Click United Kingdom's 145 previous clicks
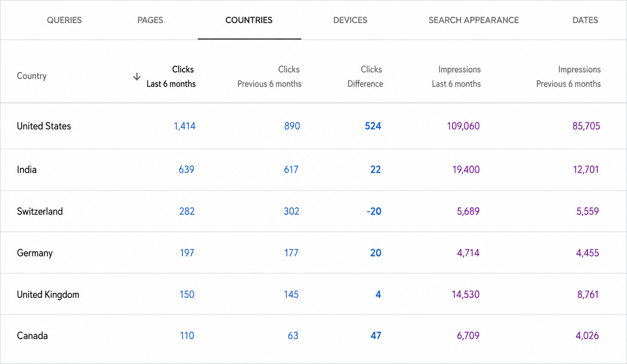The height and width of the screenshot is (364, 627). (291, 294)
